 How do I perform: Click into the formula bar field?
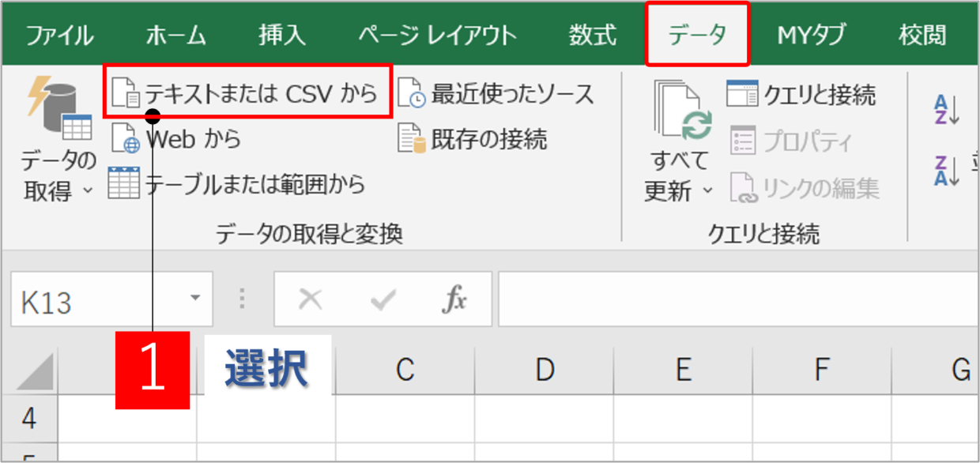738,299
